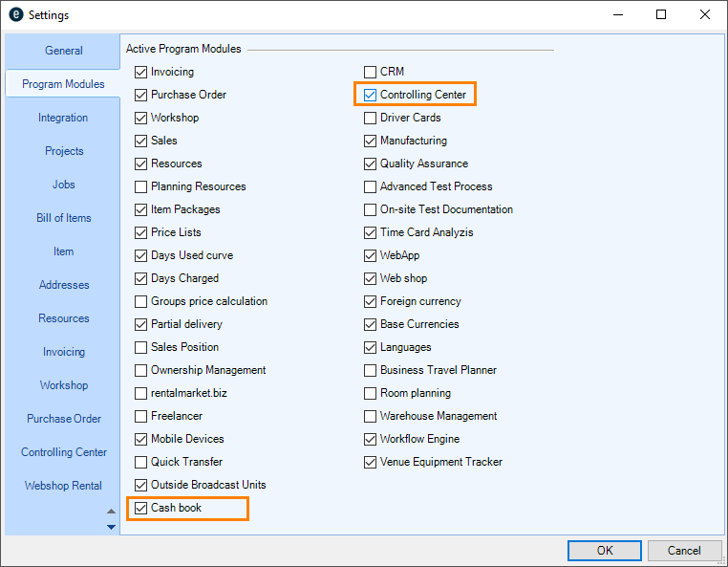This screenshot has width=728, height=567.
Task: Toggle the Driver Cards checkbox
Action: pos(371,118)
